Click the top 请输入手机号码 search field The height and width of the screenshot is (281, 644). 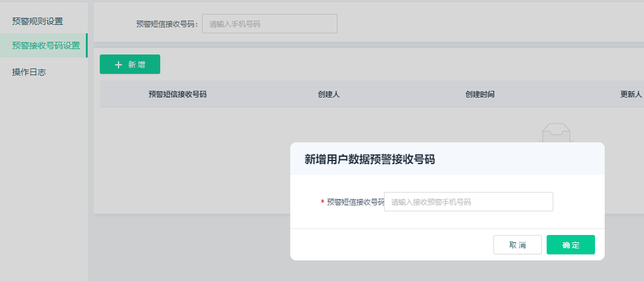tap(269, 24)
